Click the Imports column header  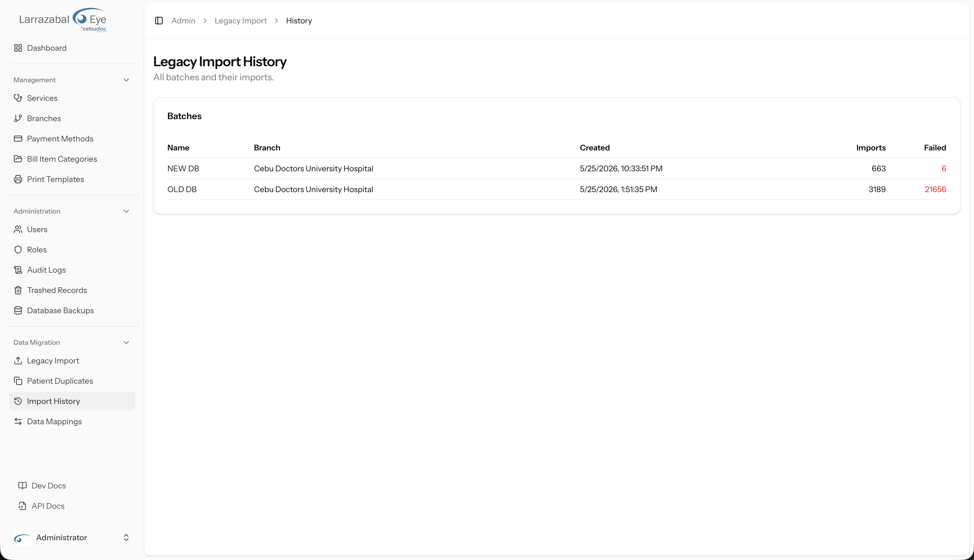(x=871, y=148)
